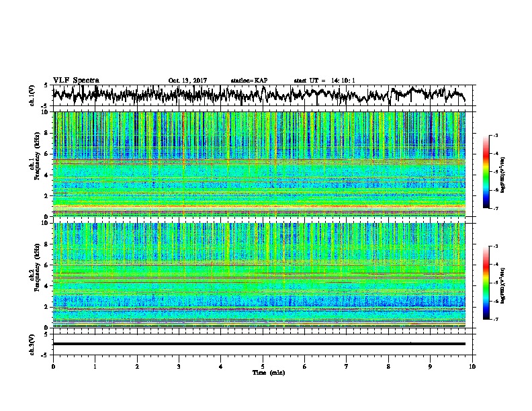The width and height of the screenshot is (532, 411).
Task: Click the ch.2 colorbar log(PSD) units label
Action: pos(503,285)
